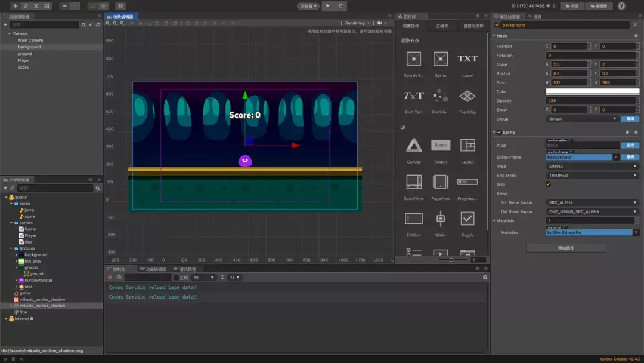Screen dimensions: 644x363
Task: Toggle the regex filter checkbox in console
Action: [x=176, y=278]
